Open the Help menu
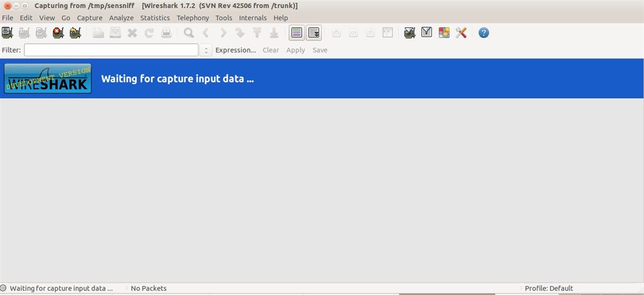Viewport: 644px width, 295px height. click(x=281, y=18)
